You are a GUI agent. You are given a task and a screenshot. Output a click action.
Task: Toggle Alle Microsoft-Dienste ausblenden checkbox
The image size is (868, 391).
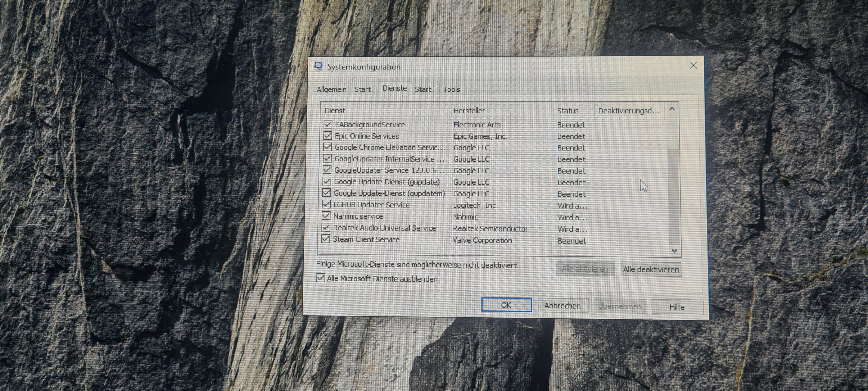pyautogui.click(x=321, y=278)
